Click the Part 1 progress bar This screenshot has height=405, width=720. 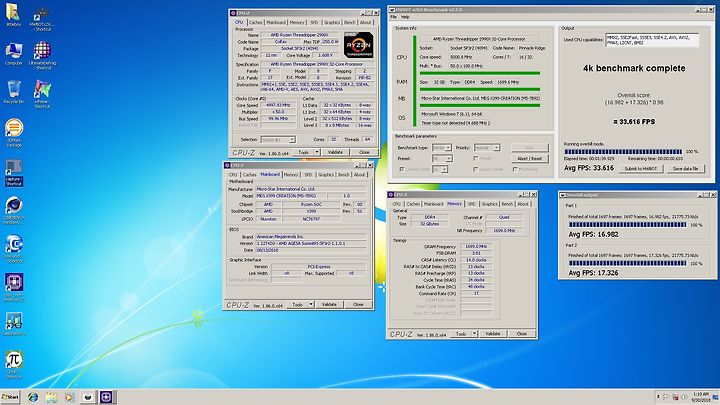pyautogui.click(x=627, y=225)
